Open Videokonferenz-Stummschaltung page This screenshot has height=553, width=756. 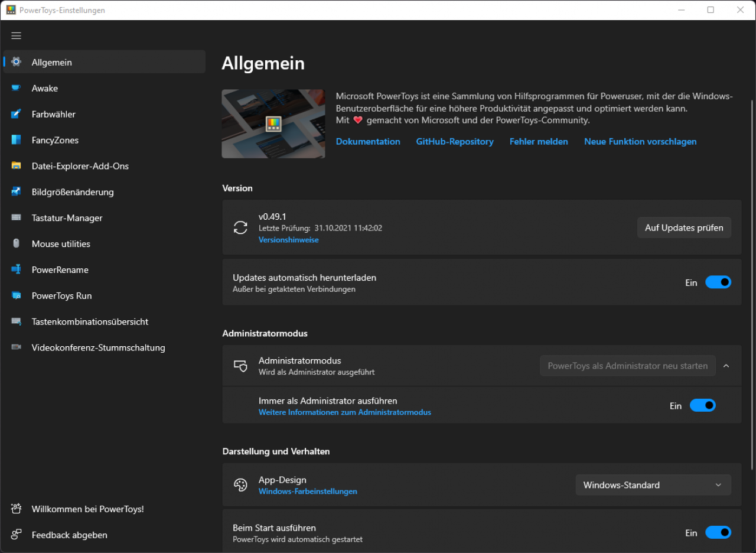pos(105,348)
